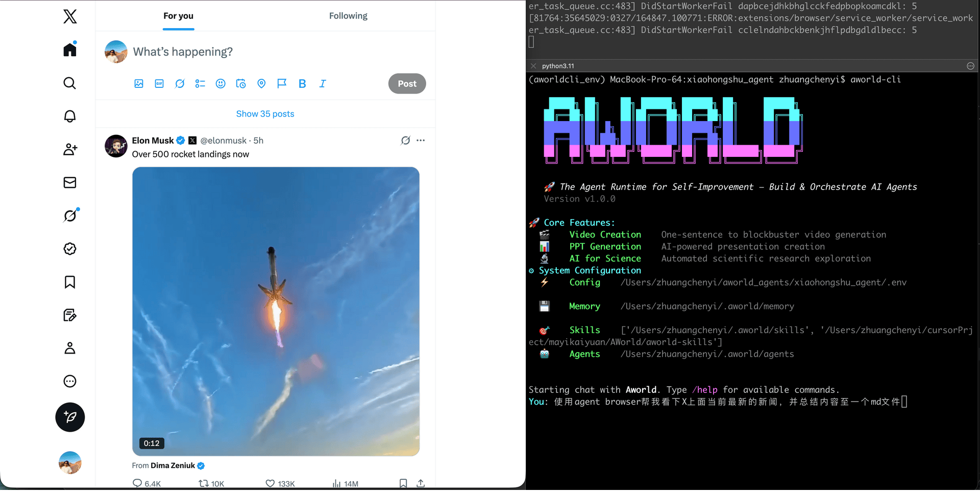Insert an emoji into the post
The height and width of the screenshot is (492, 980).
[x=220, y=83]
